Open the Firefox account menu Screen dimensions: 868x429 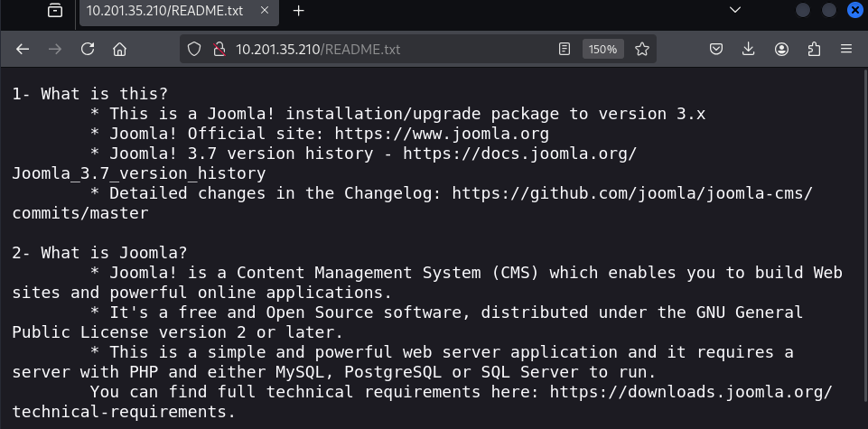tap(781, 50)
